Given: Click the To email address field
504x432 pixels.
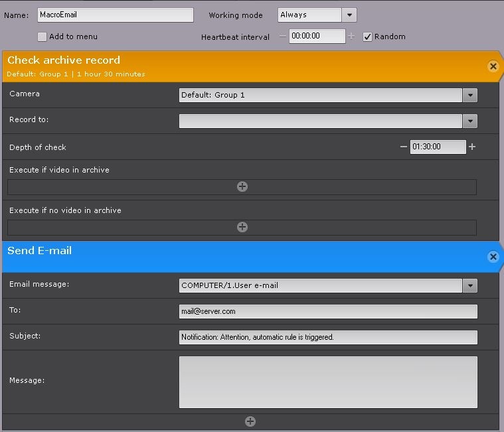Looking at the screenshot, I should (x=328, y=311).
